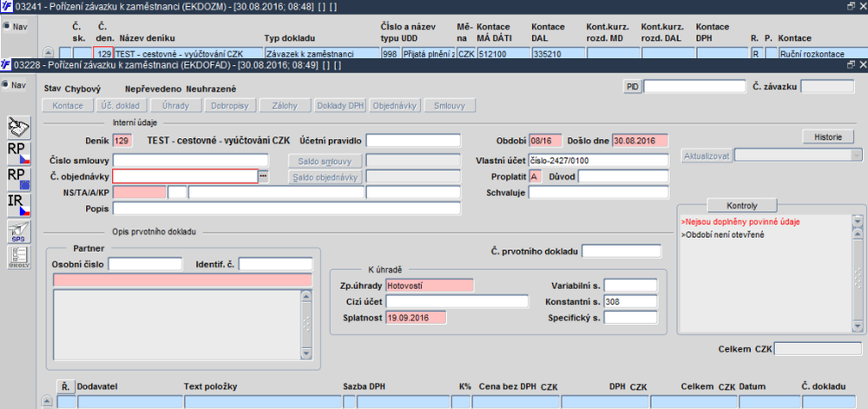Click the three-dots lookup button beside Č. objednávky
Viewport: 868px width, 409px height.
[263, 176]
